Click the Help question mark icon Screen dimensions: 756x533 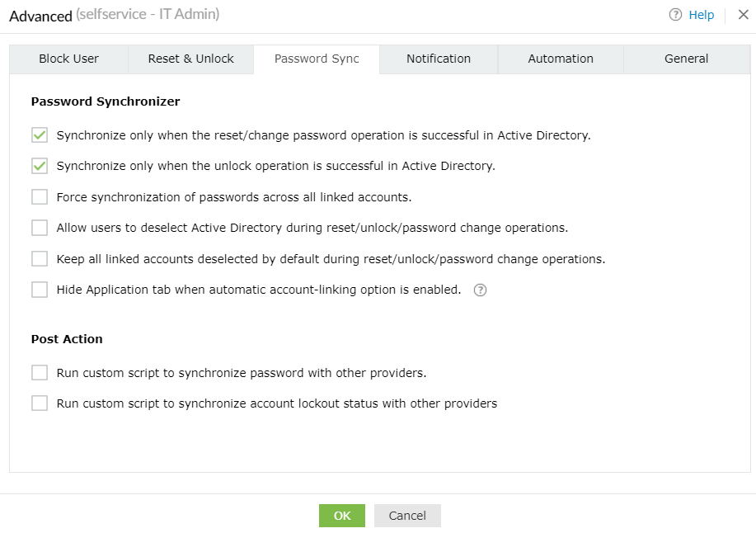676,15
